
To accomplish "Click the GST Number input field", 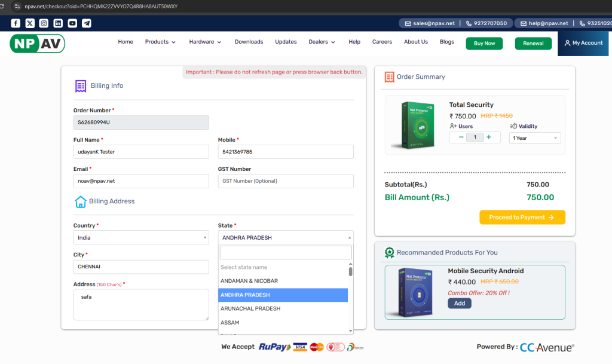I will pos(286,181).
